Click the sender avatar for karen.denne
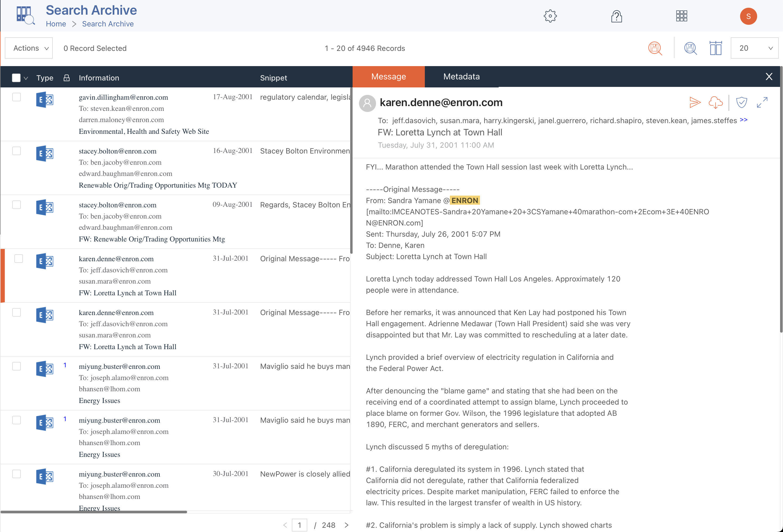This screenshot has height=532, width=783. point(368,103)
